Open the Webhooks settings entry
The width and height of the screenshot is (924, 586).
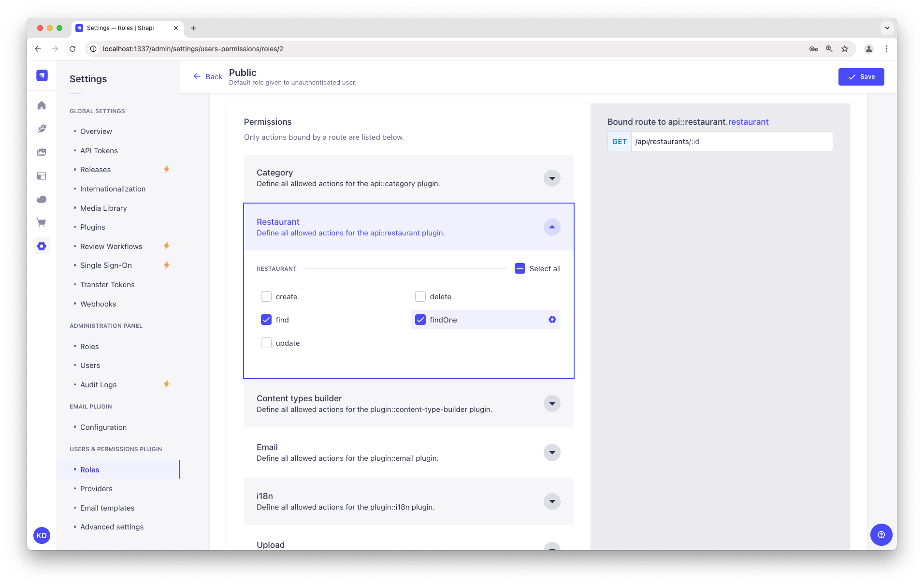98,304
